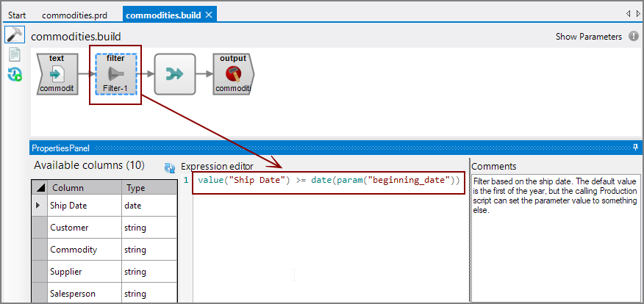Click the string type cell for Commodity
This screenshot has height=304, width=644.
click(x=149, y=250)
